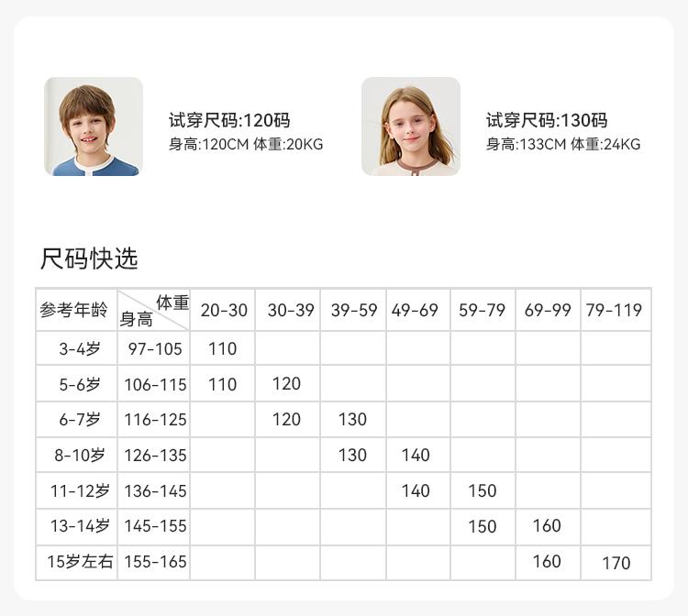688x616 pixels.
Task: Click the text '试穿尺码:120码'
Action: [229, 120]
